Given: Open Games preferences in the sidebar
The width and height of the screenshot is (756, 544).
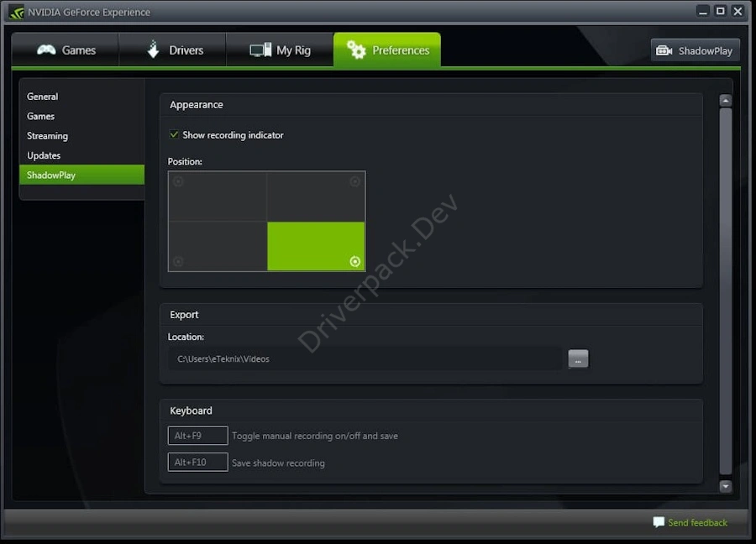Looking at the screenshot, I should (x=40, y=116).
